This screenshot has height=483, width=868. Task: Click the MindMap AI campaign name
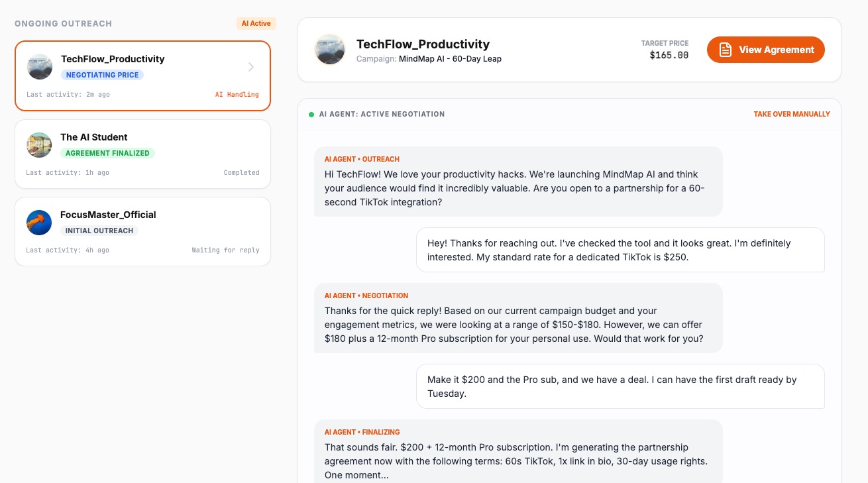coord(450,59)
